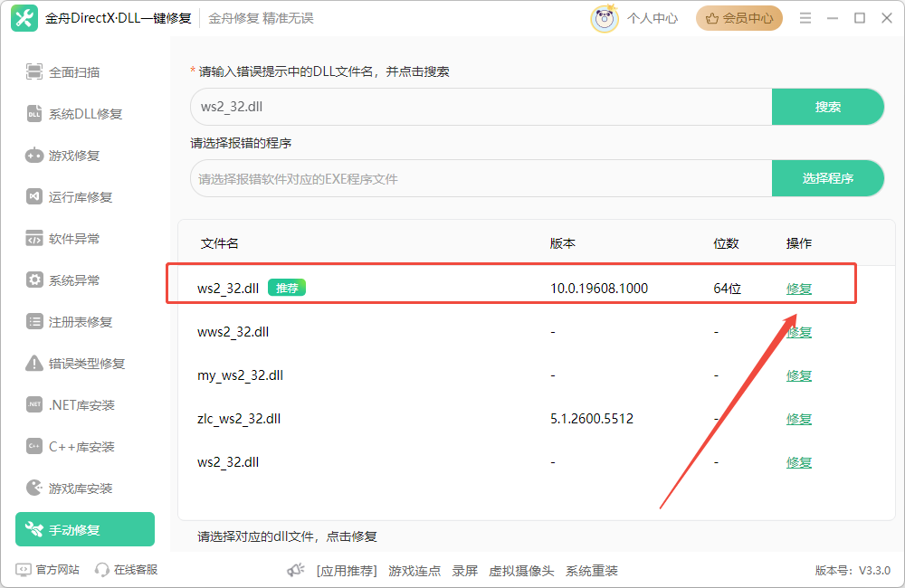Screen dimensions: 905x588
Task: Open 个人中心 personal center
Action: 653,18
